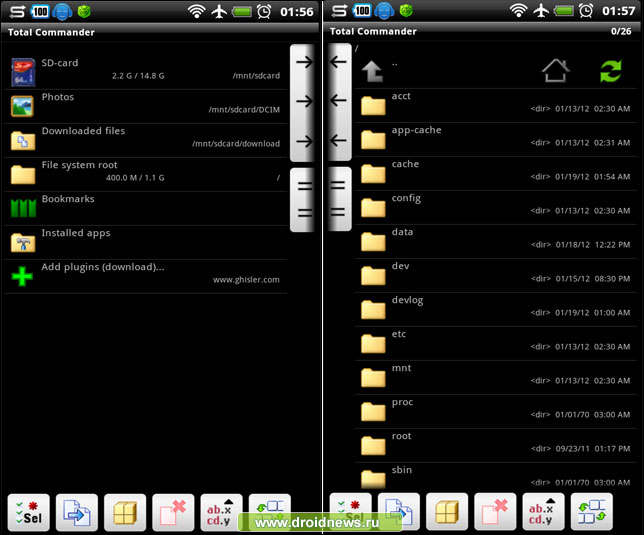Open the app-cache folder

click(496, 139)
